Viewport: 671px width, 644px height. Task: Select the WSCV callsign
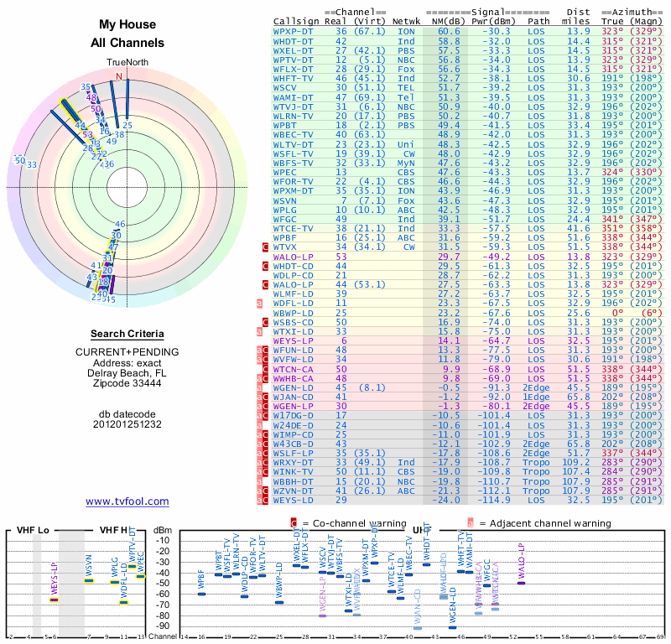[x=284, y=88]
